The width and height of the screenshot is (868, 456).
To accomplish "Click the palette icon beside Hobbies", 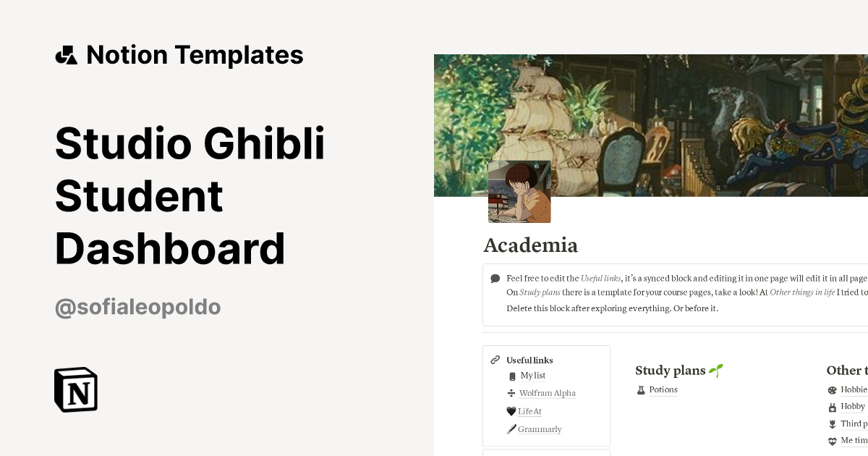I will pyautogui.click(x=832, y=390).
